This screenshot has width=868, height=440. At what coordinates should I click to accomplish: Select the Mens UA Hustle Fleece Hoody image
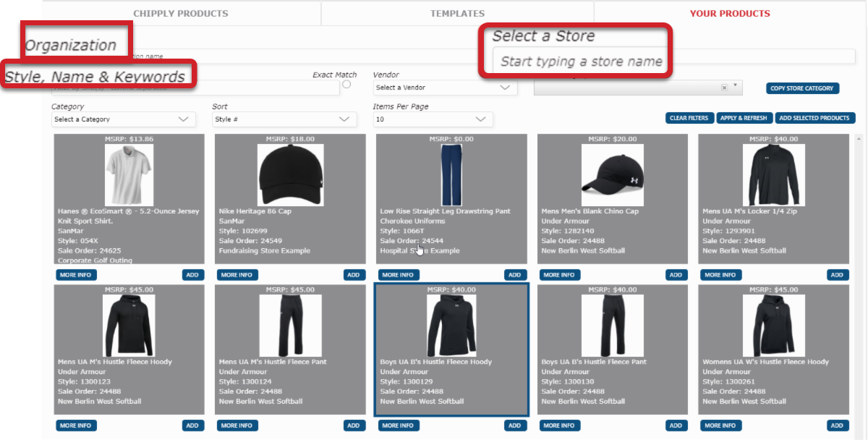tap(129, 325)
